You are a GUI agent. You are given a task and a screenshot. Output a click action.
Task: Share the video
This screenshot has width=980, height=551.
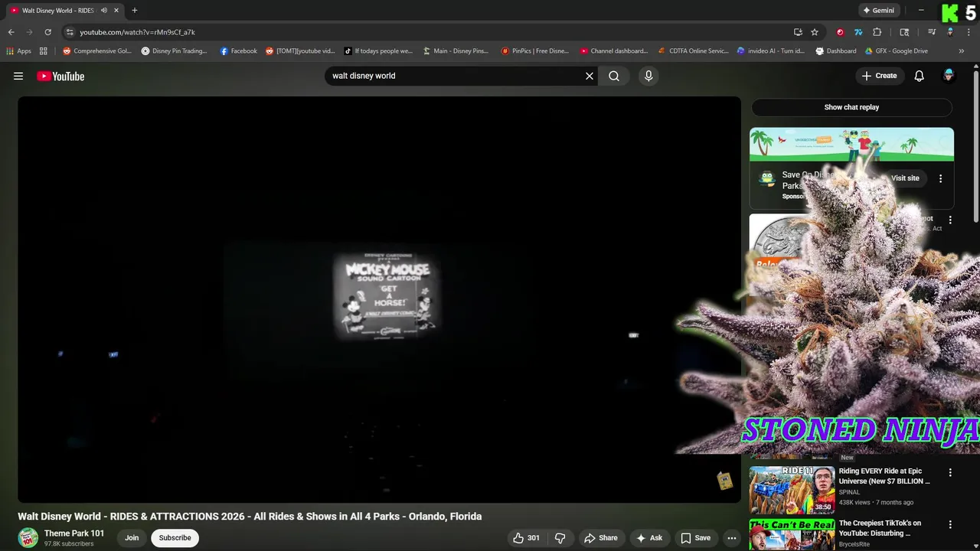coord(601,538)
